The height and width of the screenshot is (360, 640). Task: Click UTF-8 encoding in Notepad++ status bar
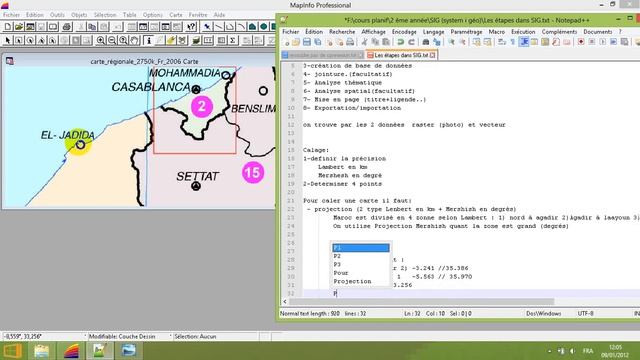[585, 313]
